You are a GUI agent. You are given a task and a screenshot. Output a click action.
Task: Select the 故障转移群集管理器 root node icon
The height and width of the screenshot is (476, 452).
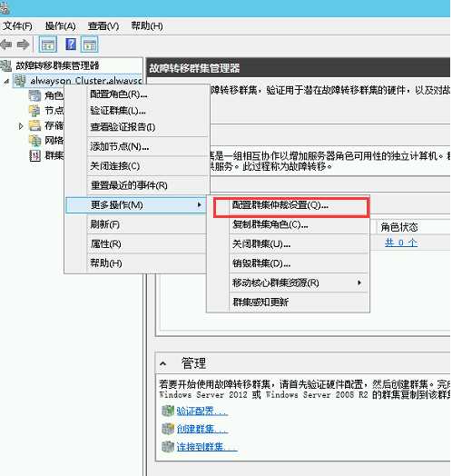click(6, 66)
